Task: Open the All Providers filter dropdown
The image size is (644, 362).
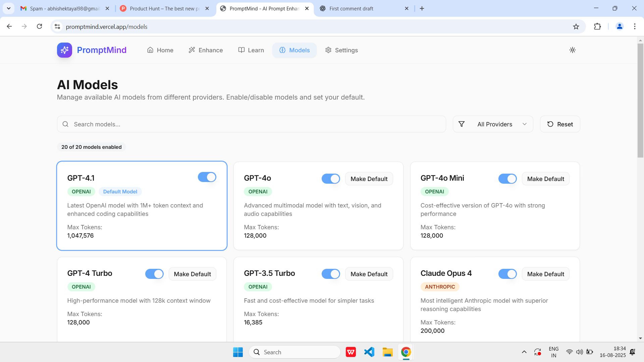Action: [x=493, y=124]
